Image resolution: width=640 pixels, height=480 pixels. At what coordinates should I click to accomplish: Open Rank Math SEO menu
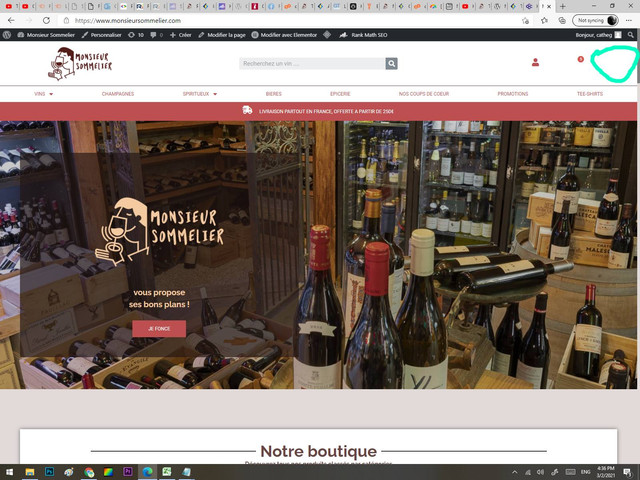(x=363, y=35)
